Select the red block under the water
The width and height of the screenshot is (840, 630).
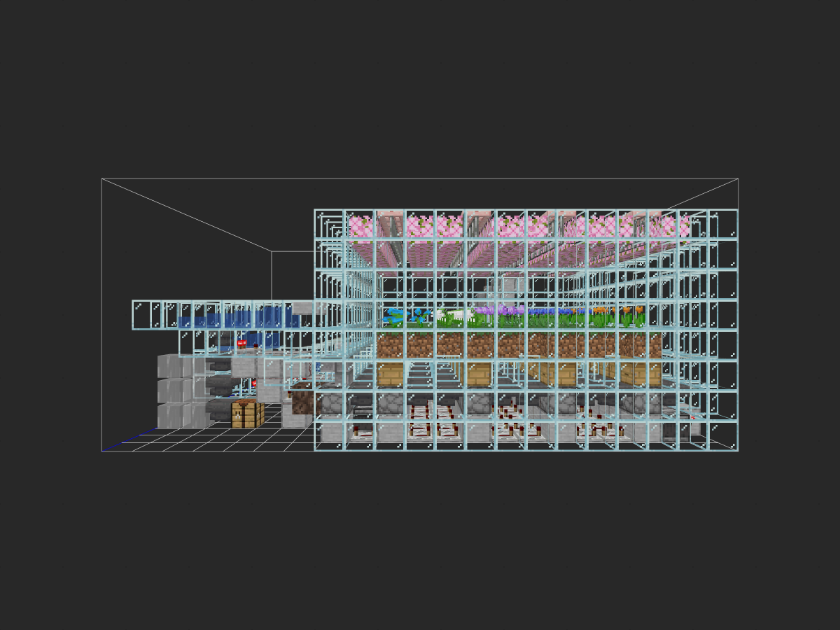coord(241,344)
